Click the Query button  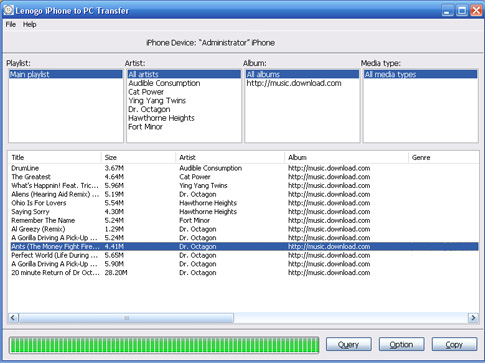click(x=349, y=344)
